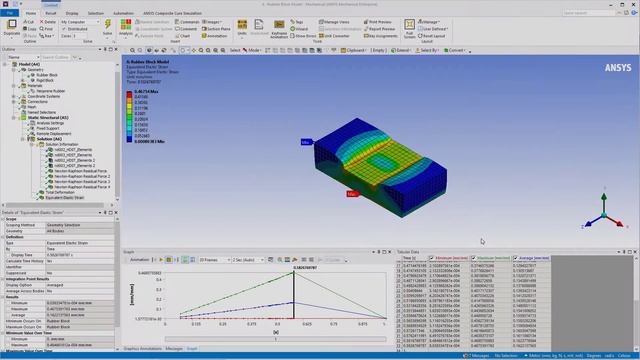Click the Duplicate icon in ribbon
This screenshot has height=360, width=640.
12,24
